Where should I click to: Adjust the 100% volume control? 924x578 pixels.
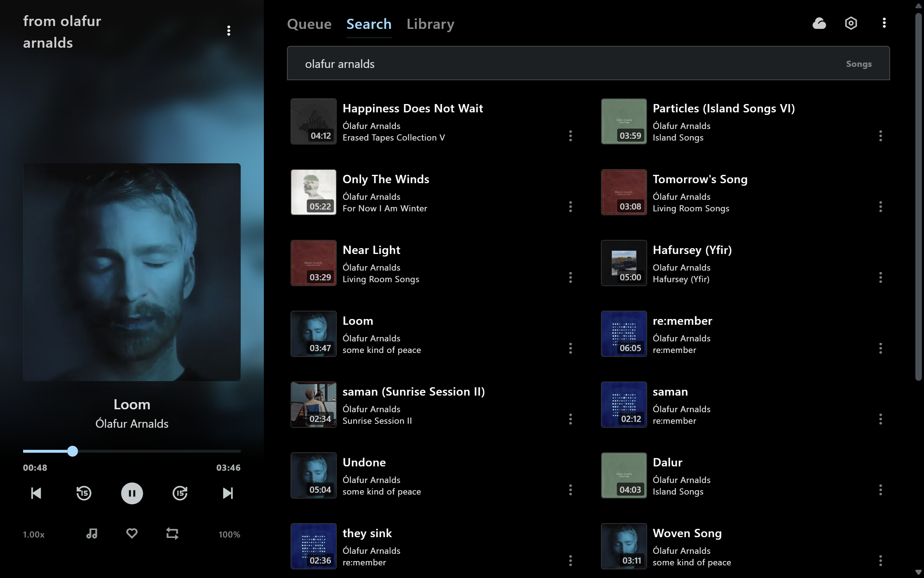point(229,534)
